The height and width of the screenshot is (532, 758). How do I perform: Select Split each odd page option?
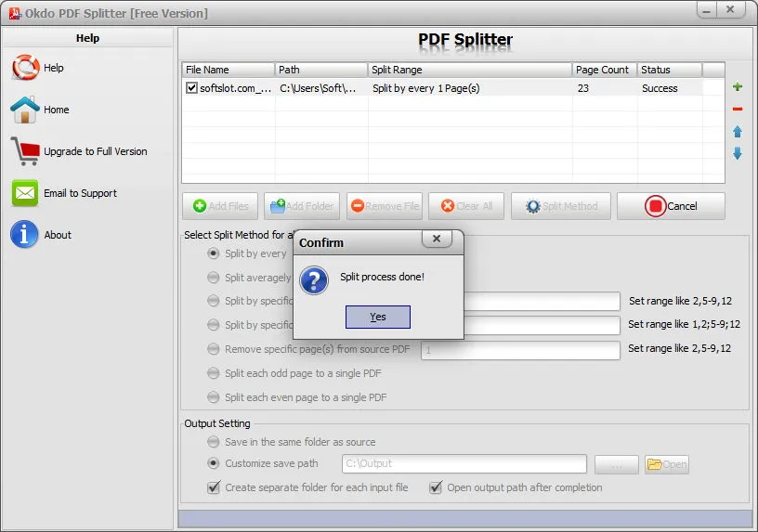214,373
